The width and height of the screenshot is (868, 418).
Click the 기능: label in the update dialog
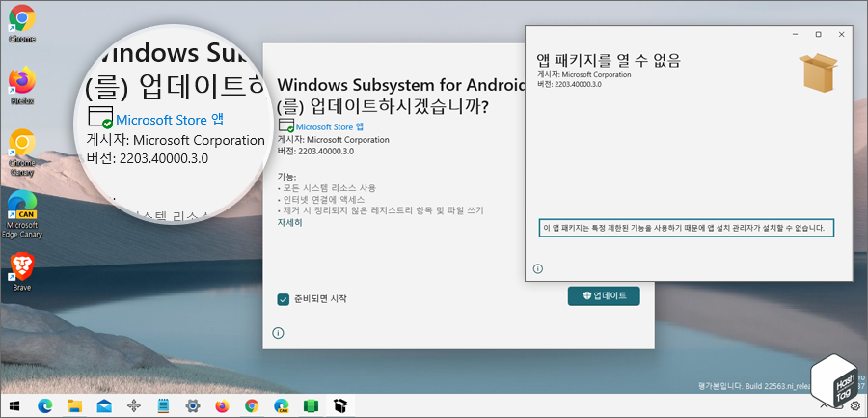[286, 177]
